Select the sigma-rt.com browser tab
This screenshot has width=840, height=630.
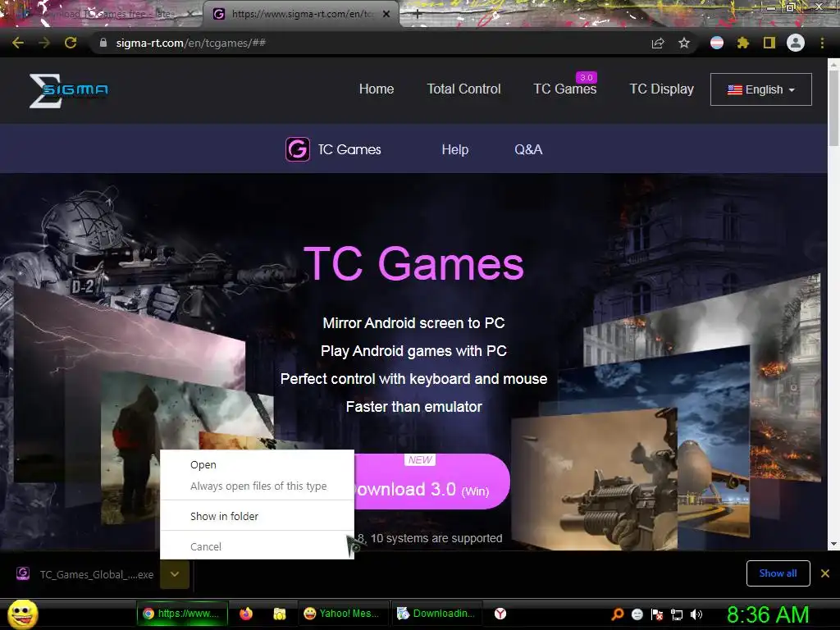pyautogui.click(x=300, y=14)
